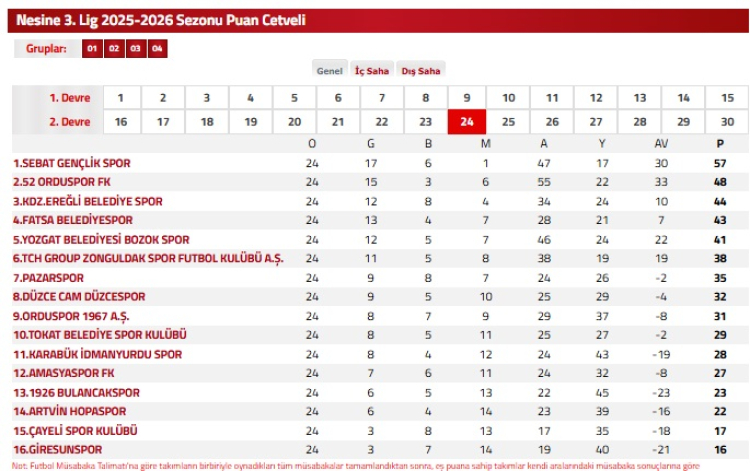The width and height of the screenshot is (750, 471).
Task: Open 52 Orduspor FK team page
Action: tap(62, 182)
